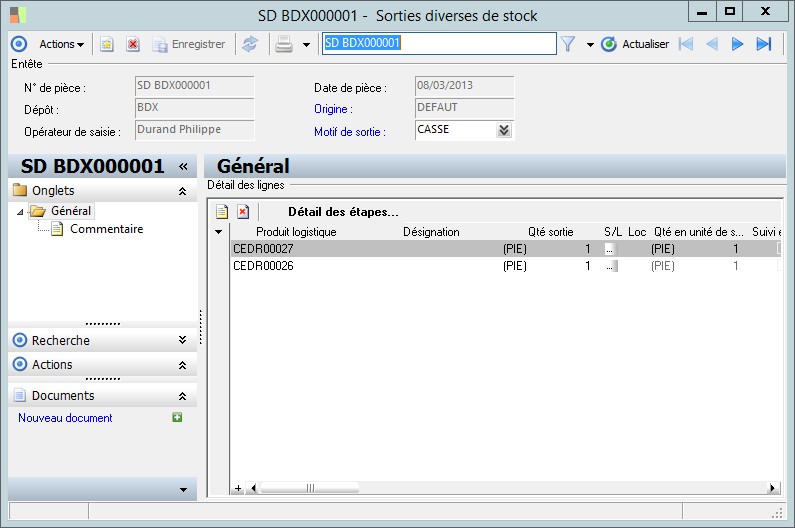
Task: Click the horizontal scrollbar thumb
Action: [310, 488]
